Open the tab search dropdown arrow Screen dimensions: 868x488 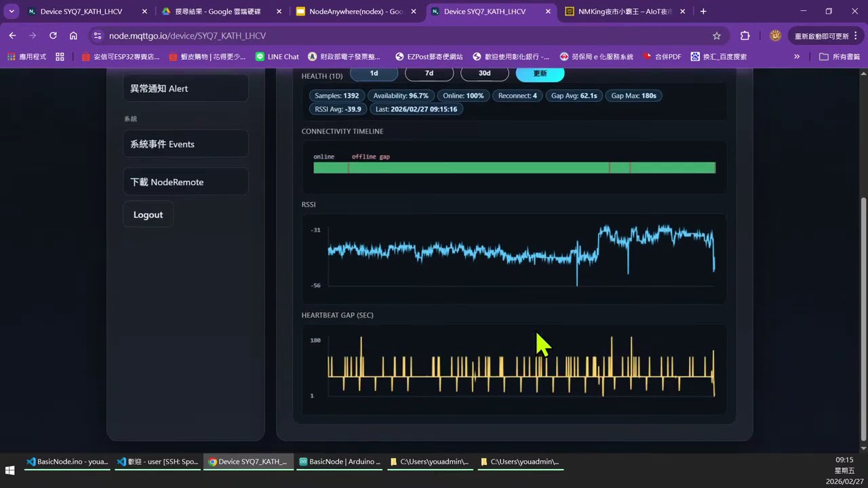click(12, 12)
